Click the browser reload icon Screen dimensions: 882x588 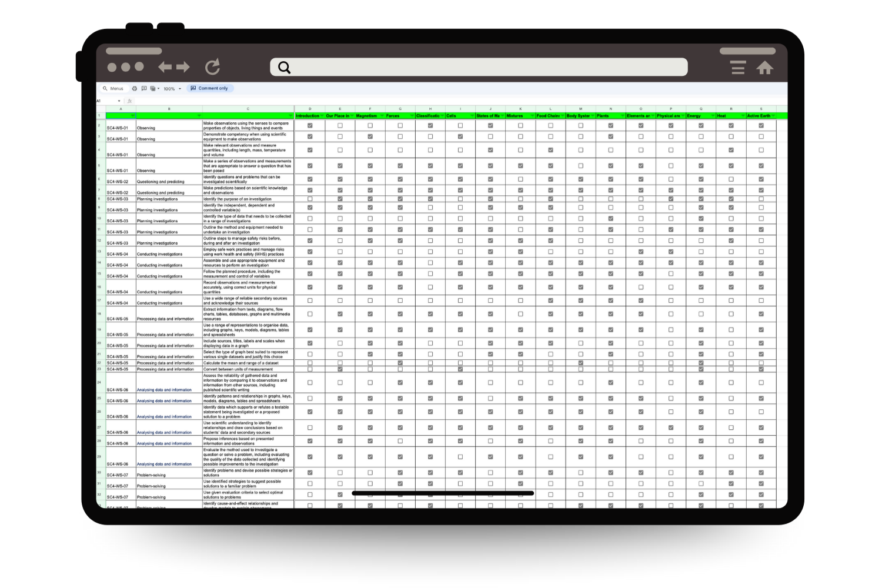pyautogui.click(x=212, y=67)
